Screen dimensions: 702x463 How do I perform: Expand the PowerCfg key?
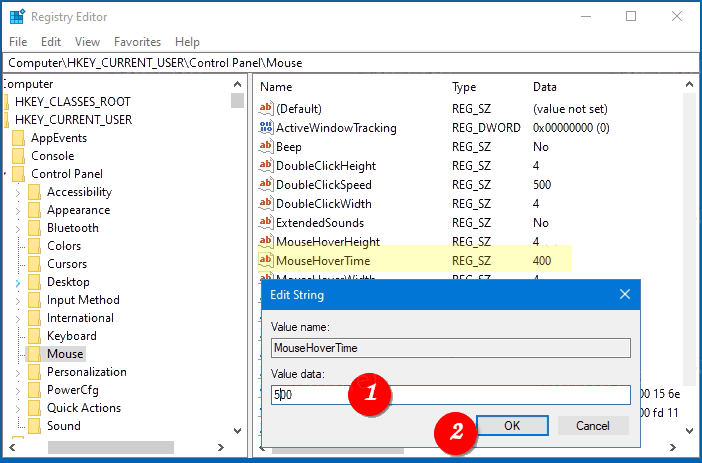click(x=17, y=391)
